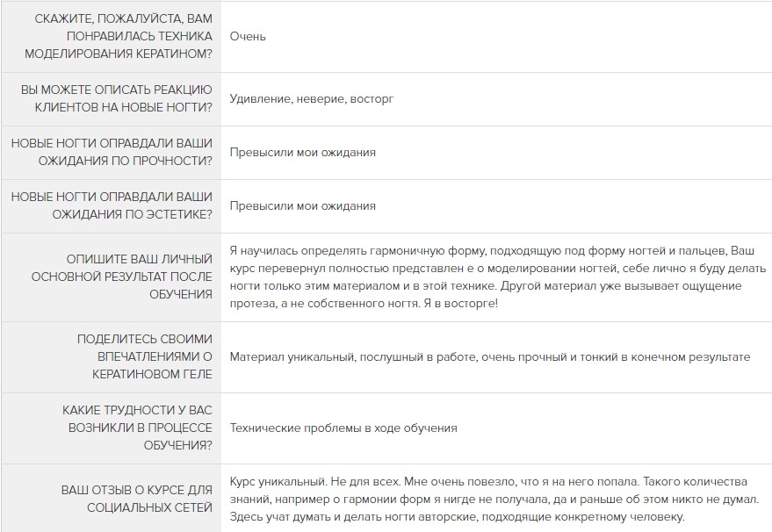Click 'Превысили мои ожидания' in the прочность row

coord(303,153)
